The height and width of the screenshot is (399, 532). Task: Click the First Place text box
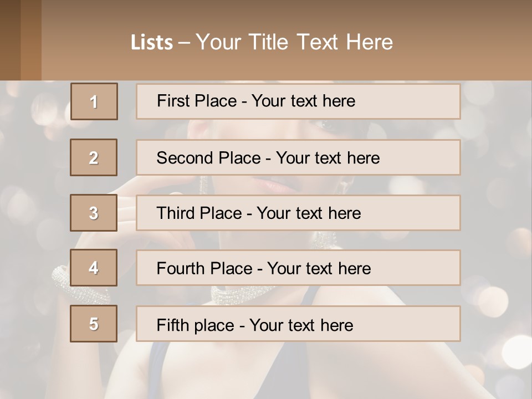298,101
